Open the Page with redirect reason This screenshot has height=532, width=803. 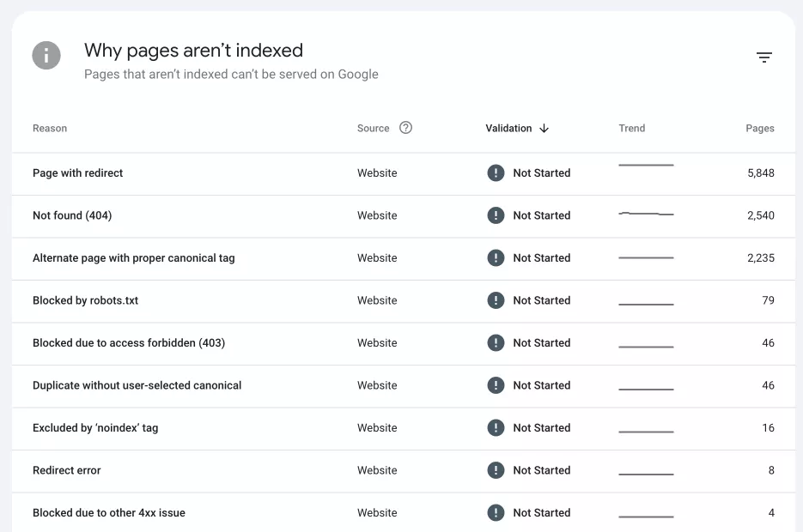pyautogui.click(x=78, y=173)
